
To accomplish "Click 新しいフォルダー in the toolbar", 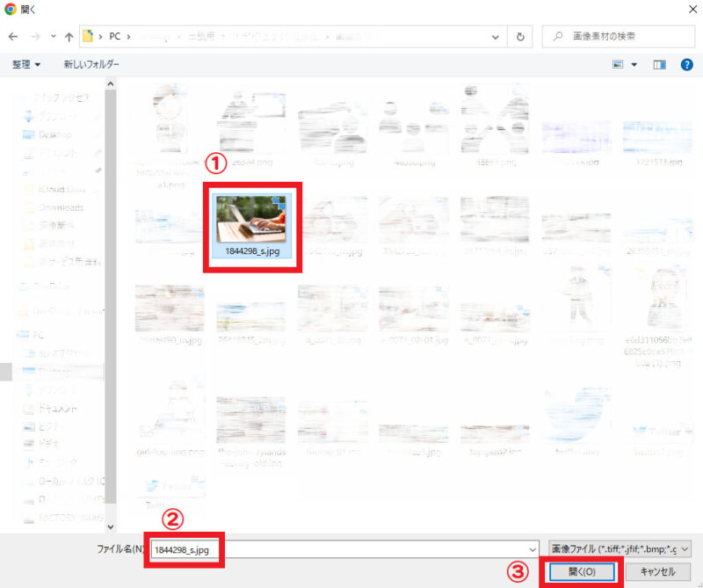I will tap(91, 65).
